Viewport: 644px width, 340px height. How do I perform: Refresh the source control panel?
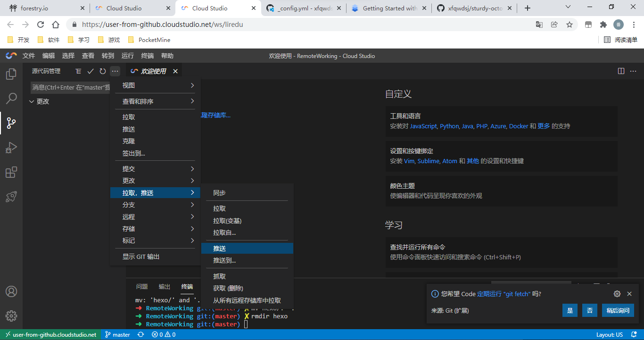[103, 71]
